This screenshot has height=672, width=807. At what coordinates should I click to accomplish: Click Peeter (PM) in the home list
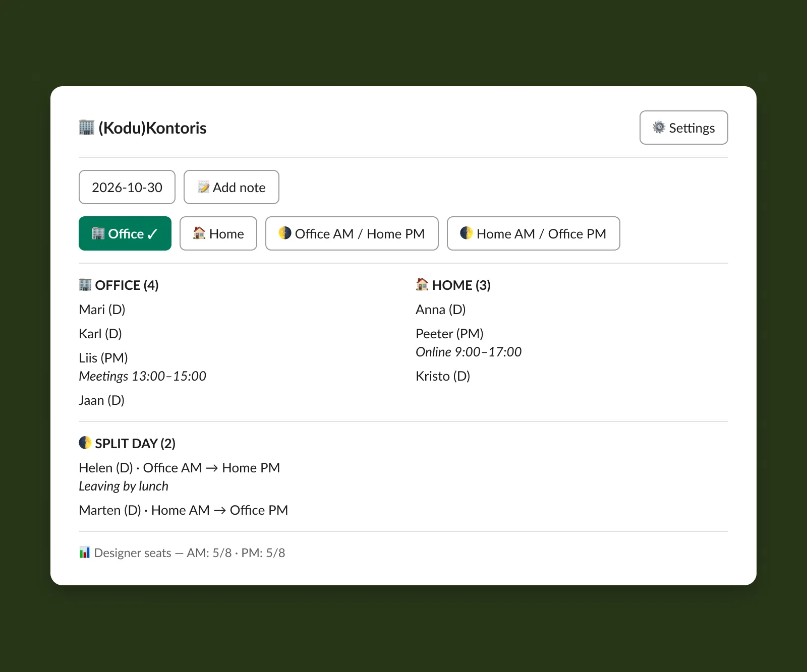coord(450,334)
